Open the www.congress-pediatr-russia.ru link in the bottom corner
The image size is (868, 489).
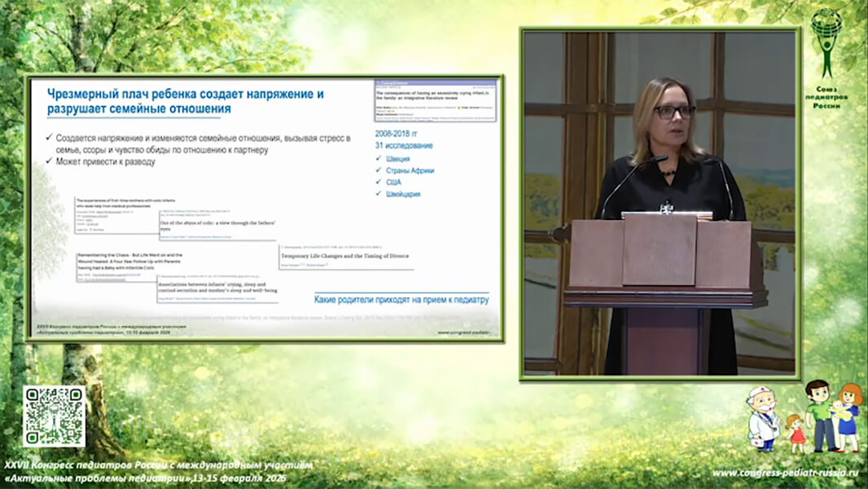785,473
